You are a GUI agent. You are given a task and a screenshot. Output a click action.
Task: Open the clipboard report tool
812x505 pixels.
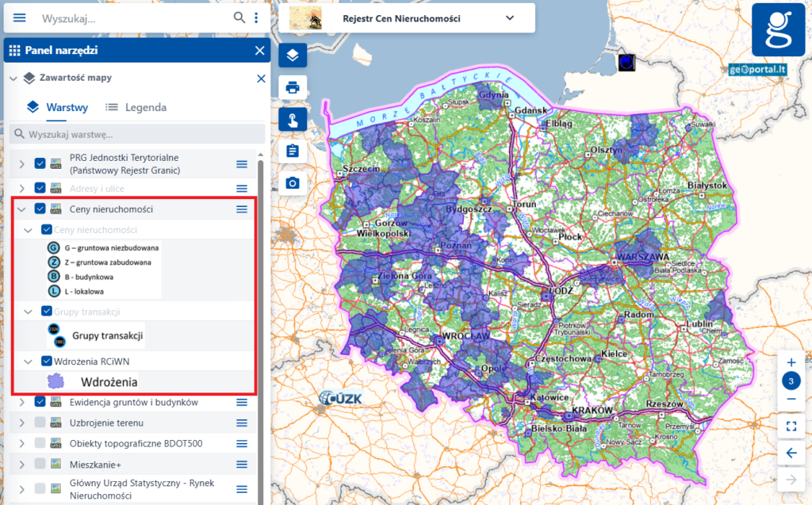pos(292,151)
